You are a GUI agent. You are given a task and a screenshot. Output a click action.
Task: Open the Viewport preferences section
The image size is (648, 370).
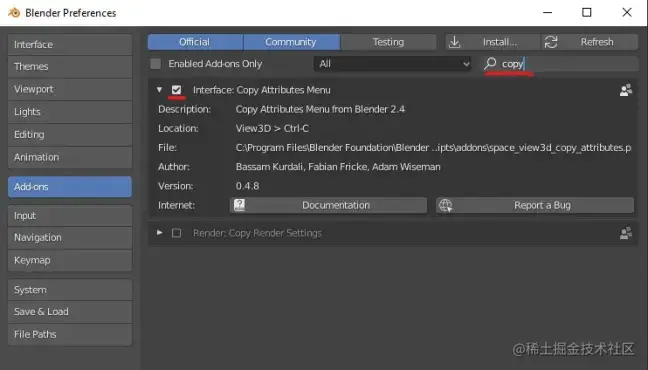pos(70,89)
